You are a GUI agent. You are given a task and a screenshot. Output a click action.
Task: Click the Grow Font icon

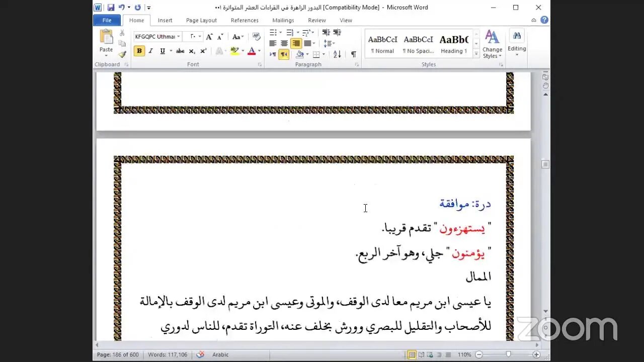(x=209, y=37)
